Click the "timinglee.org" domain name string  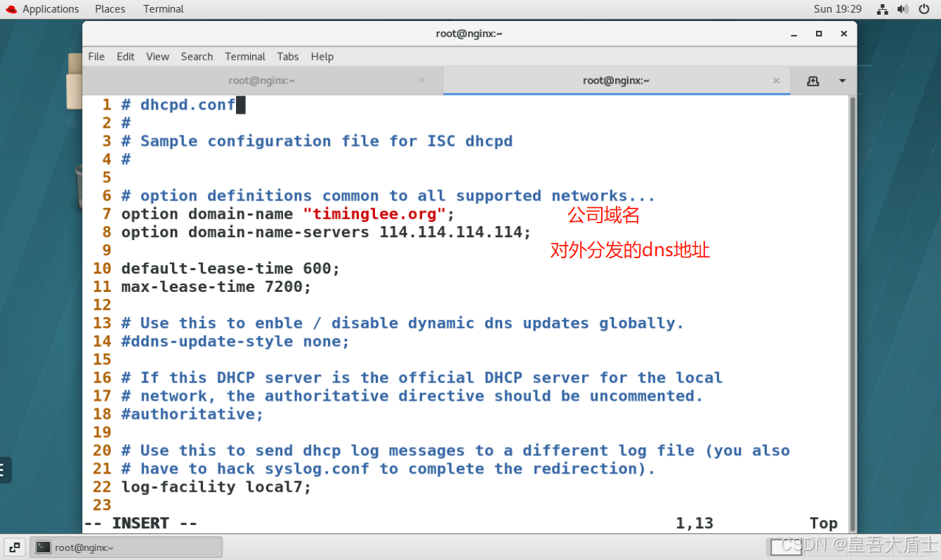(x=374, y=214)
